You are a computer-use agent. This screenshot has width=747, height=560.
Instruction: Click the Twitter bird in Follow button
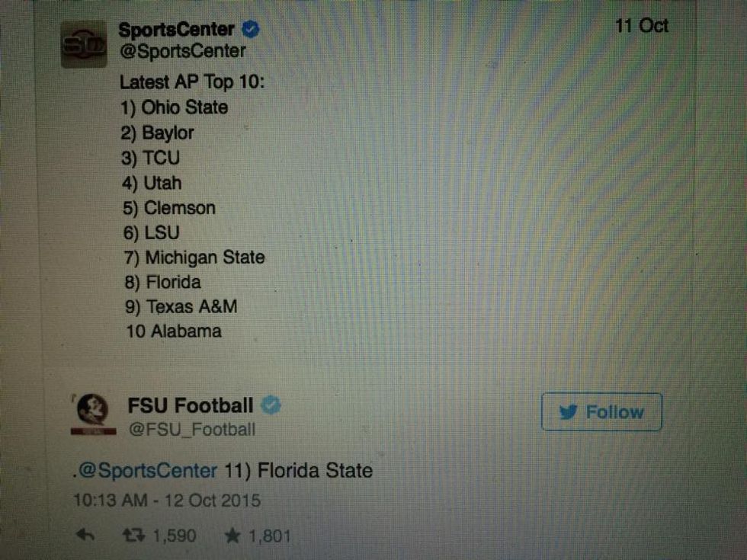(568, 412)
